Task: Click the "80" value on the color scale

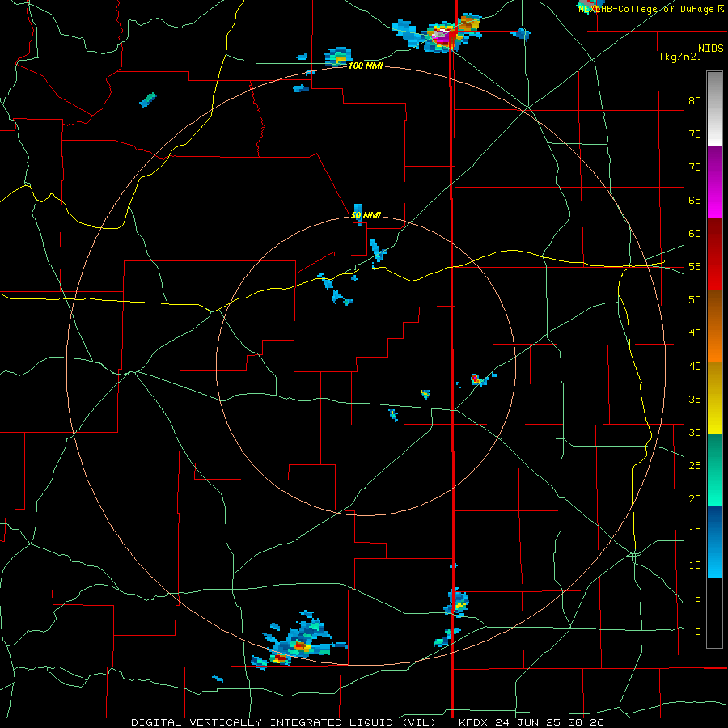Action: pyautogui.click(x=695, y=101)
